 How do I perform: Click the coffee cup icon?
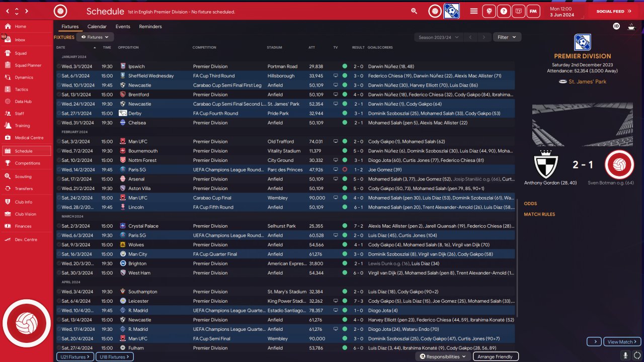631,27
